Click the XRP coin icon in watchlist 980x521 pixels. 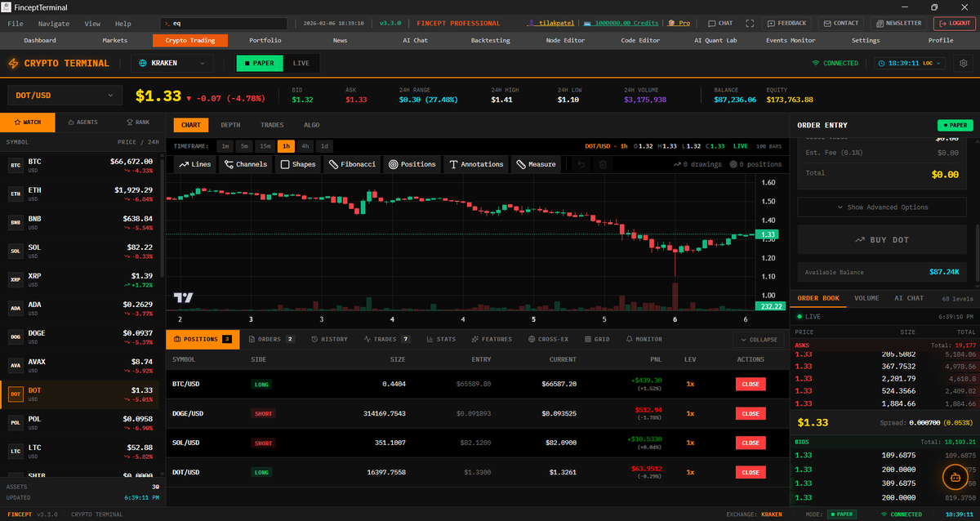pos(15,279)
